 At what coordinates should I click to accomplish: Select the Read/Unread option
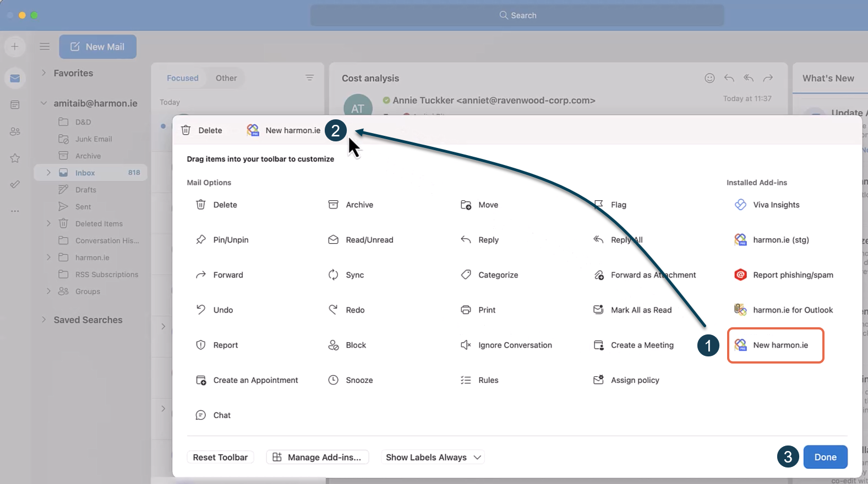coord(361,240)
